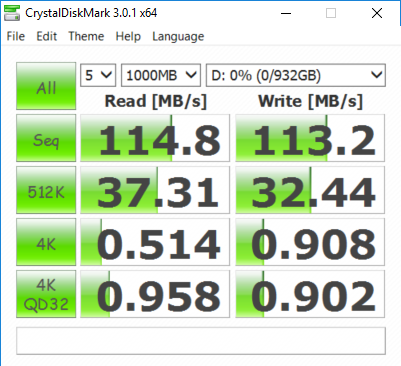The image size is (401, 366).
Task: Select the Seq write result 113.2
Action: pos(310,138)
